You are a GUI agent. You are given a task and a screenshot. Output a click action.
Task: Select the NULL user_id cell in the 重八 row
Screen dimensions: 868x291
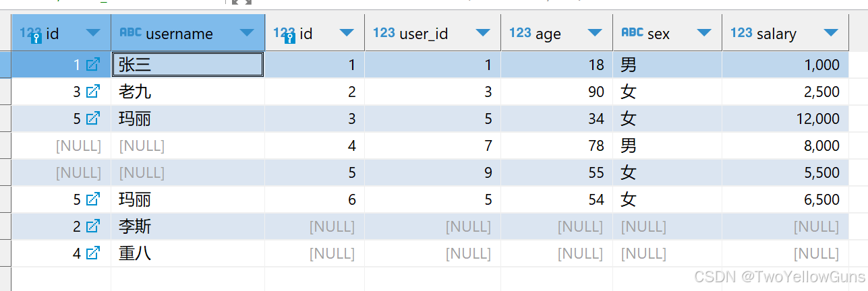432,253
